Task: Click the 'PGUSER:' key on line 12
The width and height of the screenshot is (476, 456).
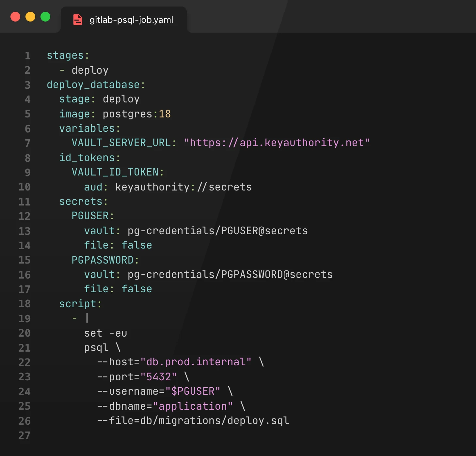Action: [93, 216]
